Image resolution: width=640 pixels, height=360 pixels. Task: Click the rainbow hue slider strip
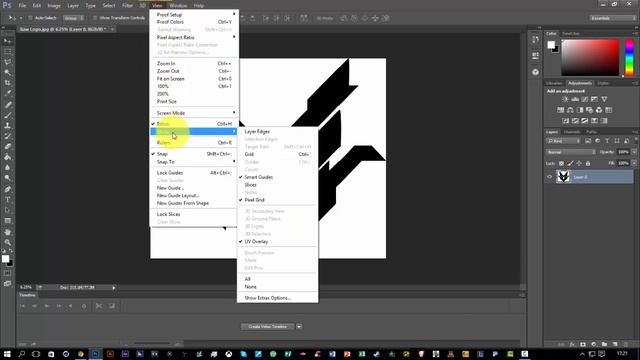629,58
